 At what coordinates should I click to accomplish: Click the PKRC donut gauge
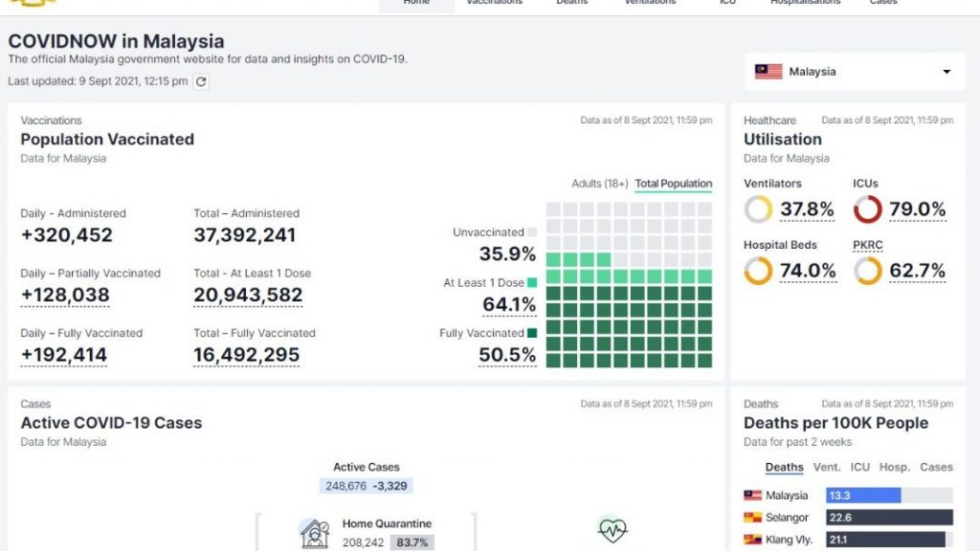click(867, 271)
